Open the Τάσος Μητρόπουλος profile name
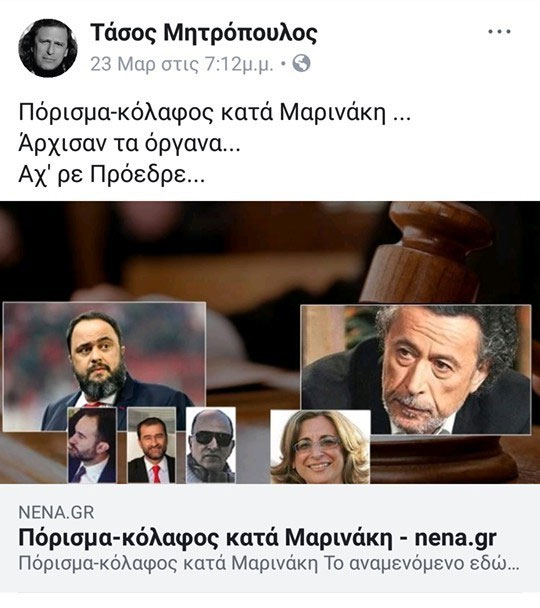 204,33
